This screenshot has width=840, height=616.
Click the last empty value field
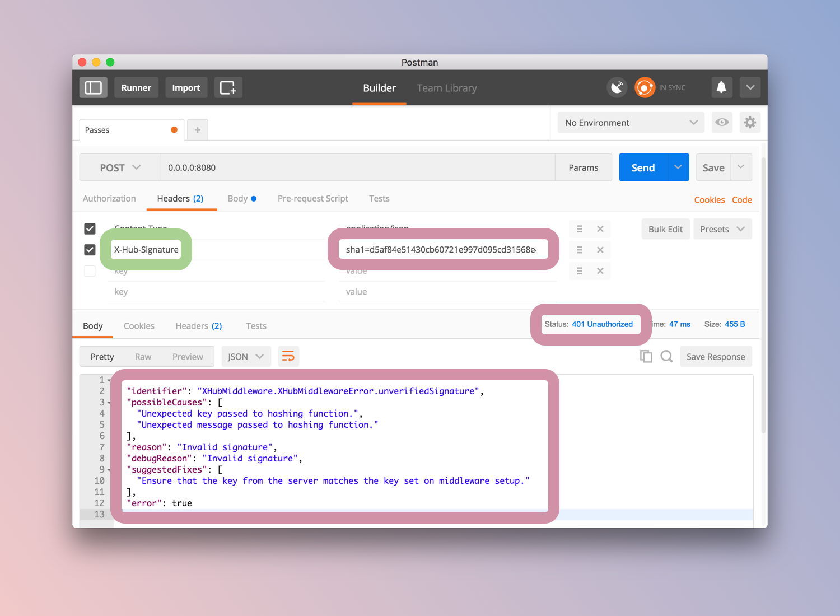pyautogui.click(x=448, y=292)
